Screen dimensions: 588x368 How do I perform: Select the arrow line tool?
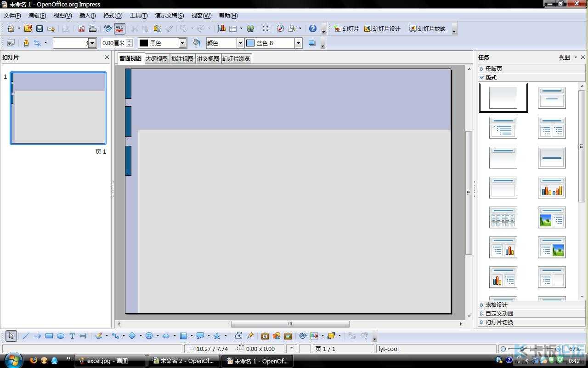38,336
